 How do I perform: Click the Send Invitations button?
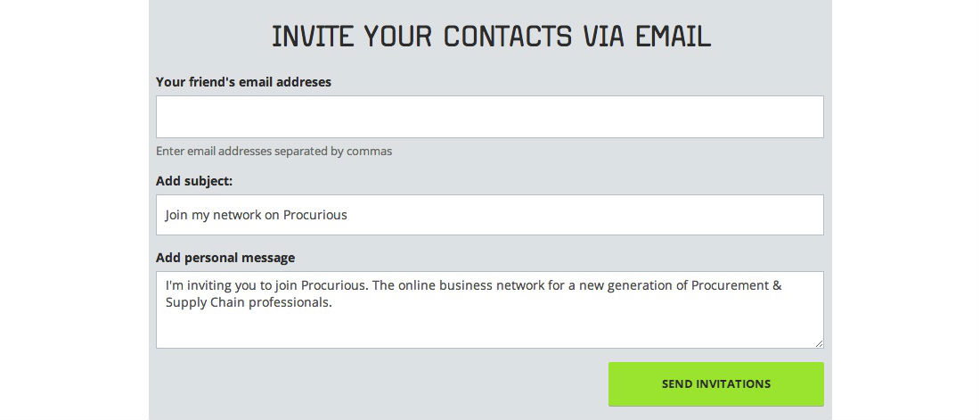715,384
